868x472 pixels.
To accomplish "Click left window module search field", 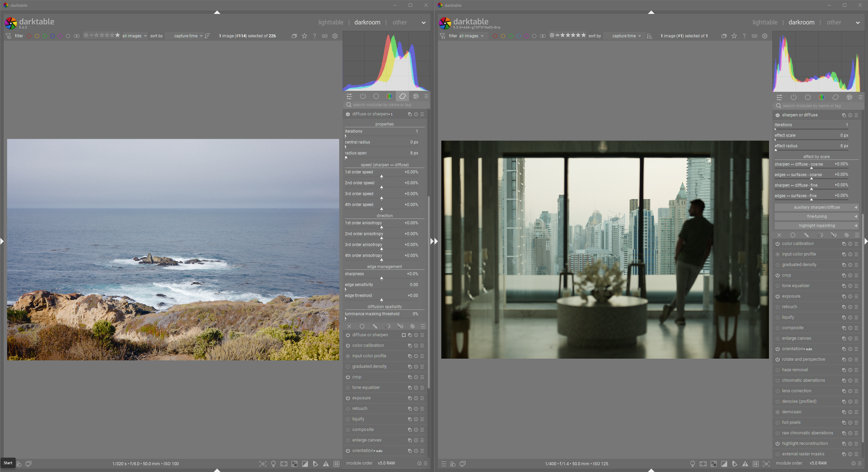I will click(x=387, y=105).
